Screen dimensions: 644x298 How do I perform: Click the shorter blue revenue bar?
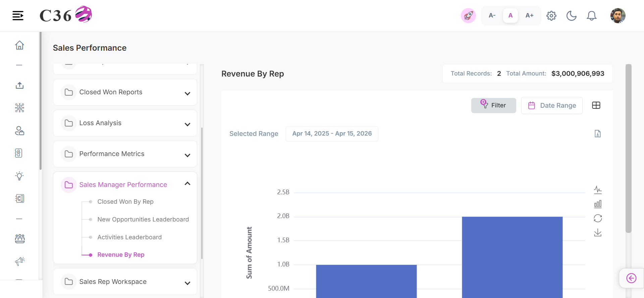click(366, 281)
